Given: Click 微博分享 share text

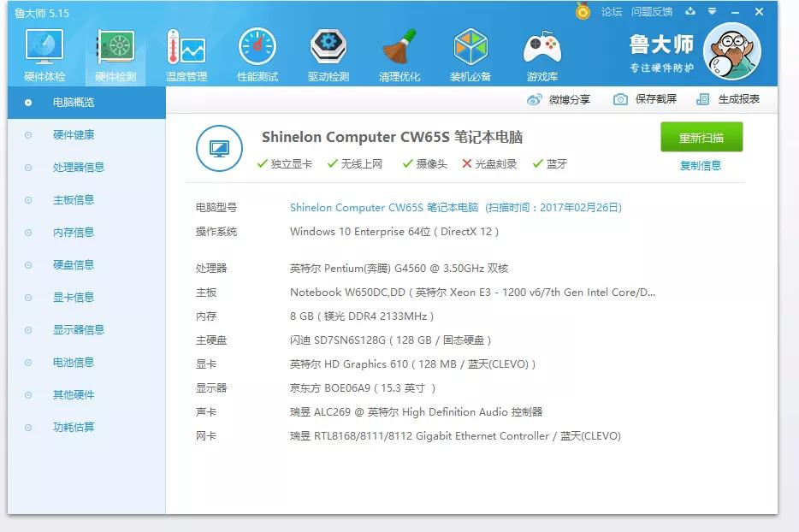Looking at the screenshot, I should pyautogui.click(x=570, y=99).
